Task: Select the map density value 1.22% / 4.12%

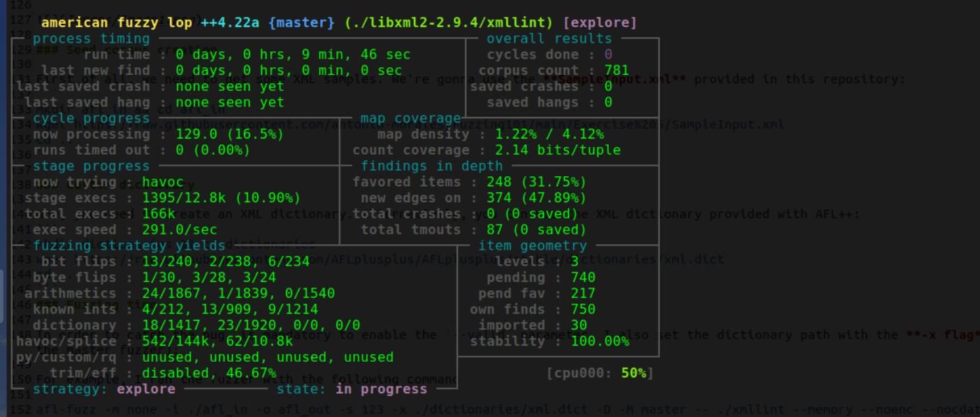Action: click(x=549, y=134)
